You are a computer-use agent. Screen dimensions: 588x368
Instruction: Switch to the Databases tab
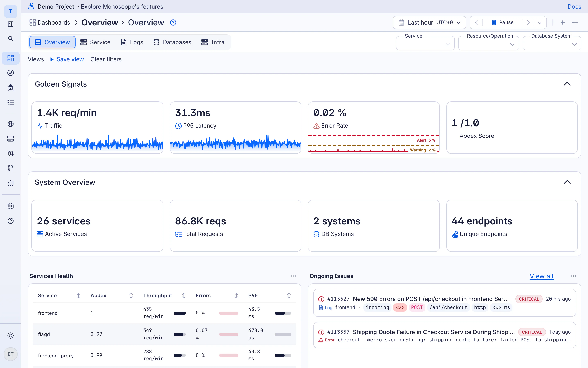pos(172,42)
